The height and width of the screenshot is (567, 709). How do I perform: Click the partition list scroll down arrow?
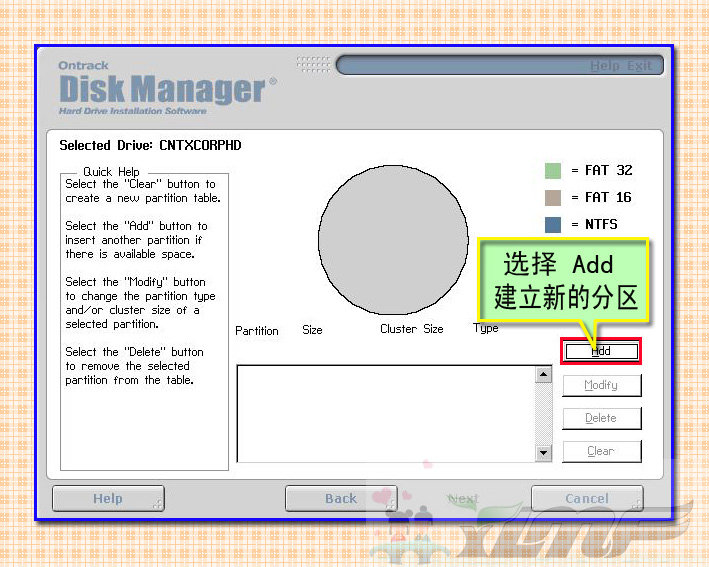pos(544,453)
